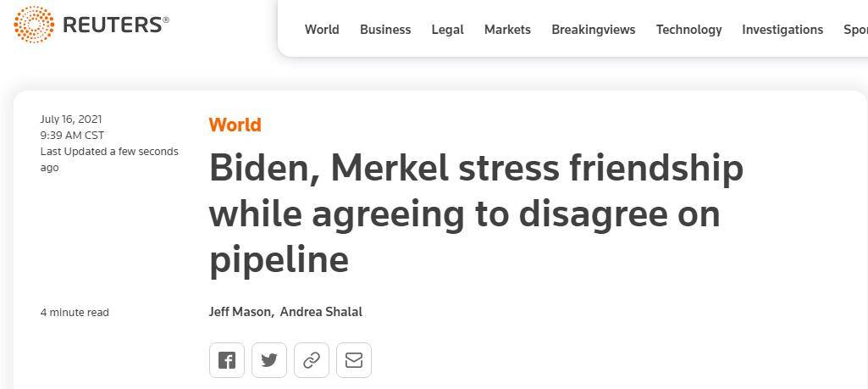Click the partially visible Sports nav item

pyautogui.click(x=855, y=30)
